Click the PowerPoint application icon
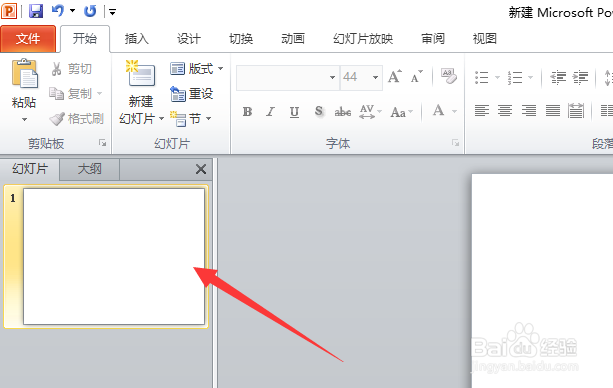The height and width of the screenshot is (388, 613). tap(9, 11)
